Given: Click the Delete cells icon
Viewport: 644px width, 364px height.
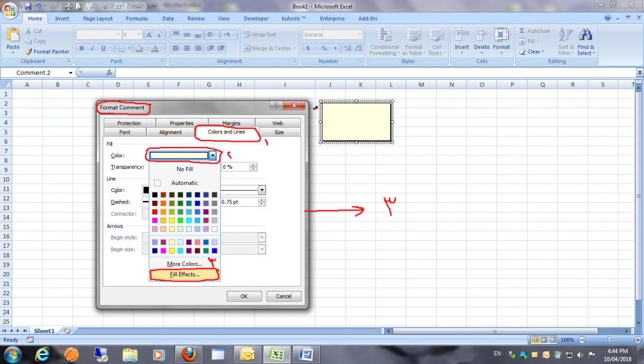Looking at the screenshot, I should [481, 35].
